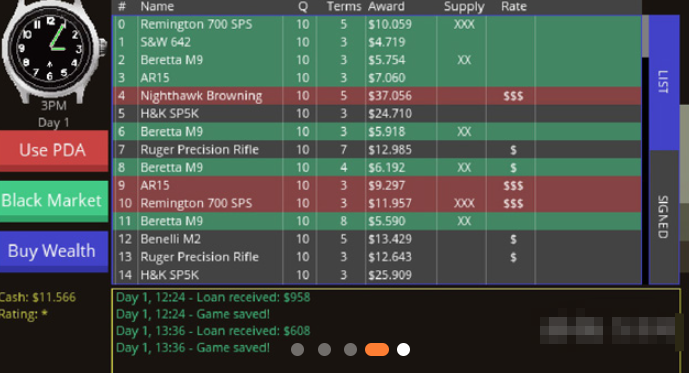
Task: Select contract 1 S&W 642
Action: click(x=377, y=42)
